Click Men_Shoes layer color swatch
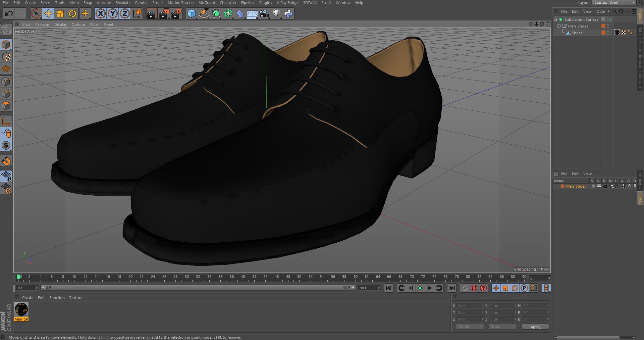 [x=562, y=186]
